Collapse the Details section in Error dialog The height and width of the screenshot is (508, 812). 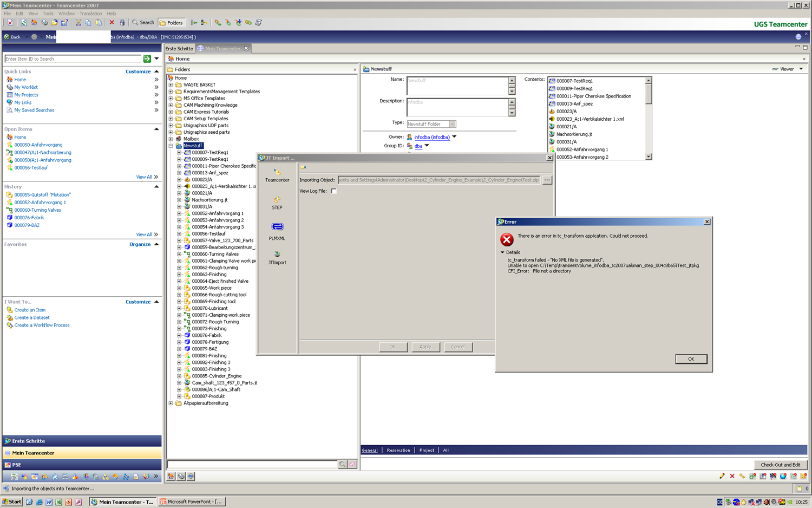[x=502, y=252]
